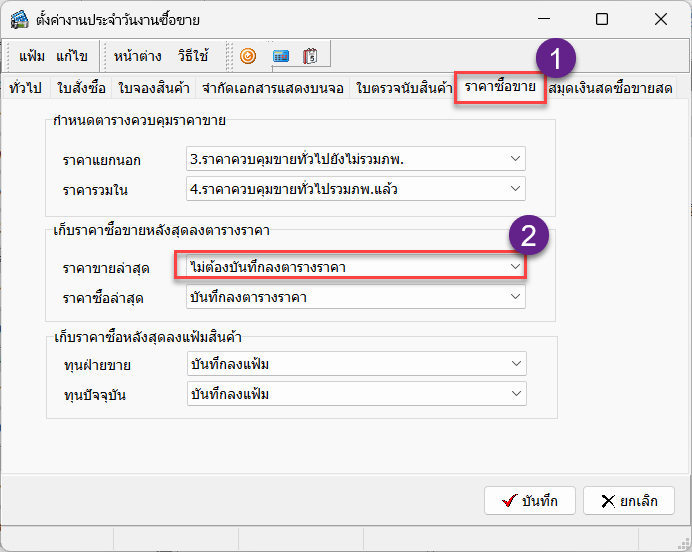The height and width of the screenshot is (552, 692).
Task: Click the เก็บราคาซื้อขายหลังสุดลงตารางราคา group title
Action: 162,230
